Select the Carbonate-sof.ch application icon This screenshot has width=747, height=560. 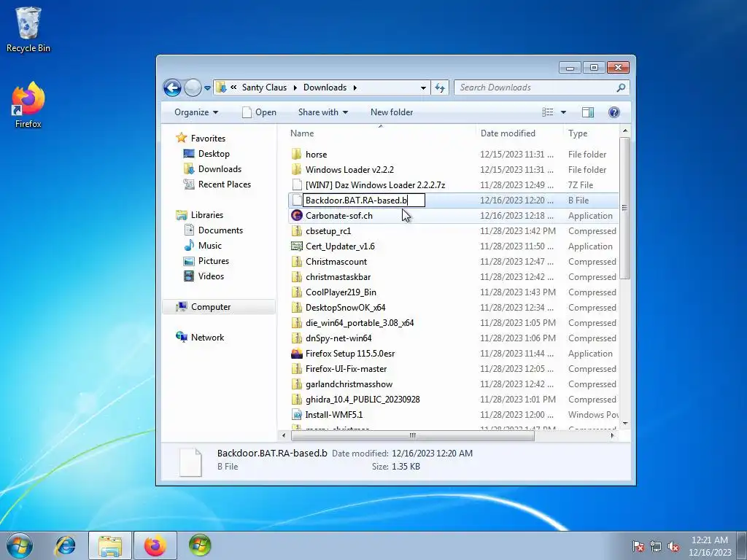297,216
